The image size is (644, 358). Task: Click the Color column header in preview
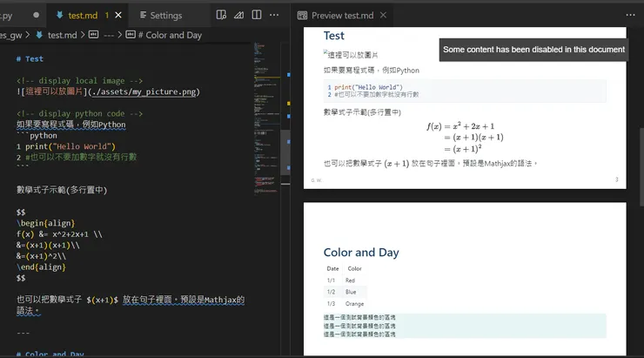tap(354, 269)
